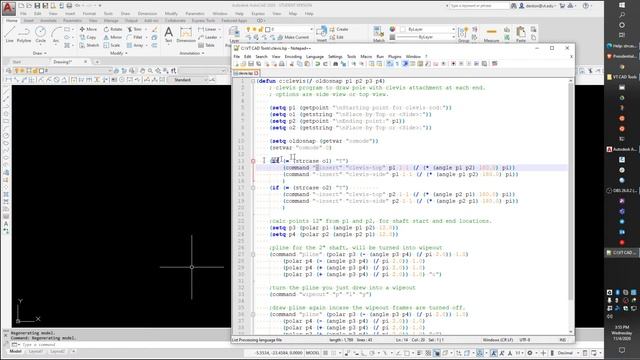Add new drawing tab with plus button
The height and width of the screenshot is (360, 640).
click(x=97, y=62)
